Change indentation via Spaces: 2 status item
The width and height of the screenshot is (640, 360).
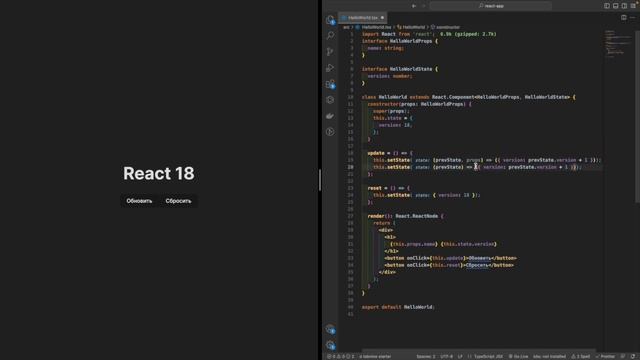click(426, 356)
